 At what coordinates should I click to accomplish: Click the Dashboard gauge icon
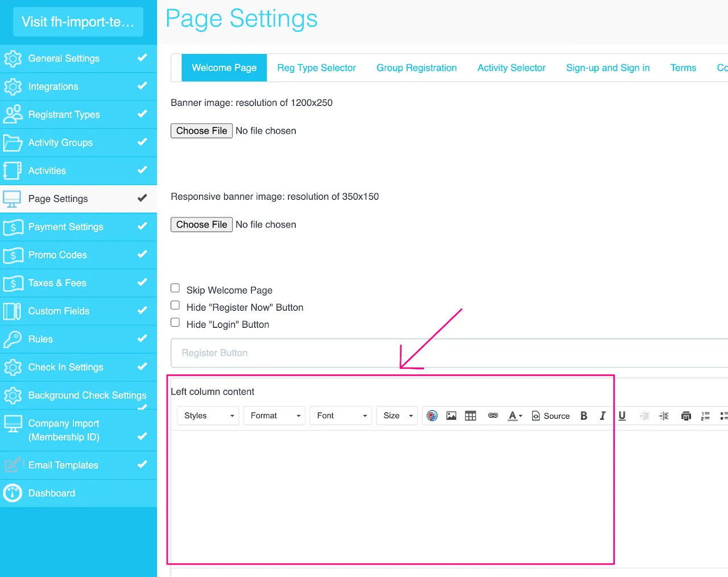tap(13, 493)
